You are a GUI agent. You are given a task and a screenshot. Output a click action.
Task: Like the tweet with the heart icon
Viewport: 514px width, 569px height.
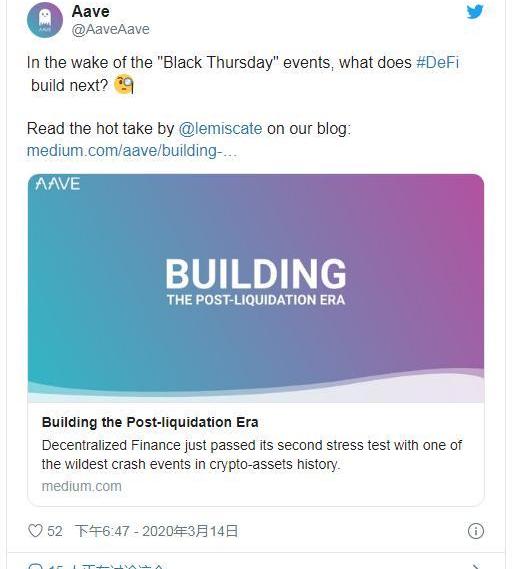pyautogui.click(x=35, y=531)
